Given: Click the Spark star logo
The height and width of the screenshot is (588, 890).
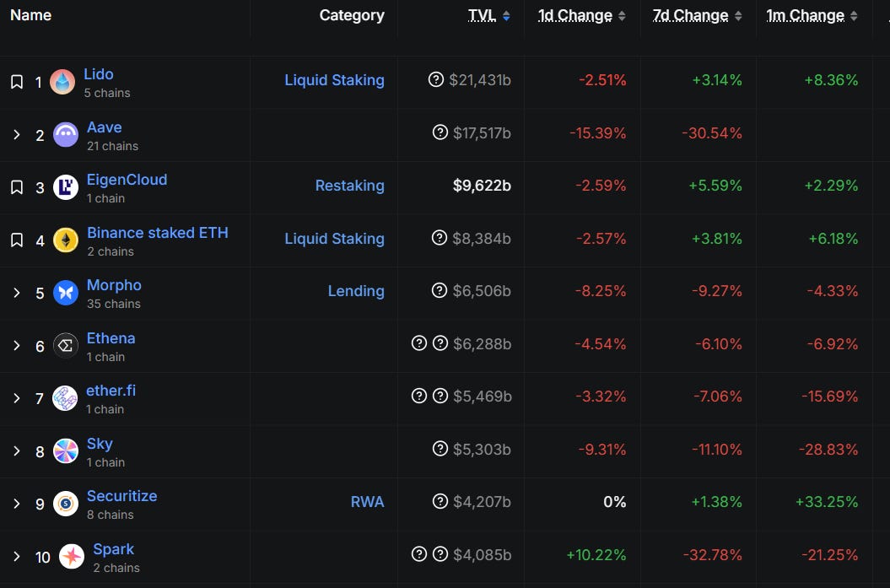Looking at the screenshot, I should coord(72,557).
